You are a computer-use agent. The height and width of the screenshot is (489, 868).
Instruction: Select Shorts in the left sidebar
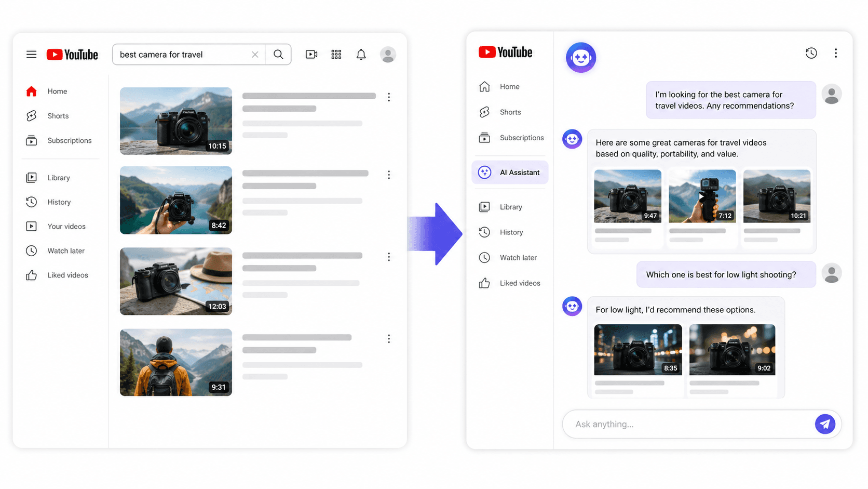point(58,115)
